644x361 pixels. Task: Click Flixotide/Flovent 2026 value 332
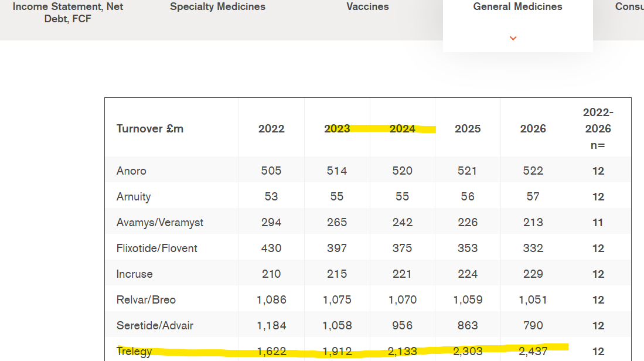pyautogui.click(x=533, y=248)
